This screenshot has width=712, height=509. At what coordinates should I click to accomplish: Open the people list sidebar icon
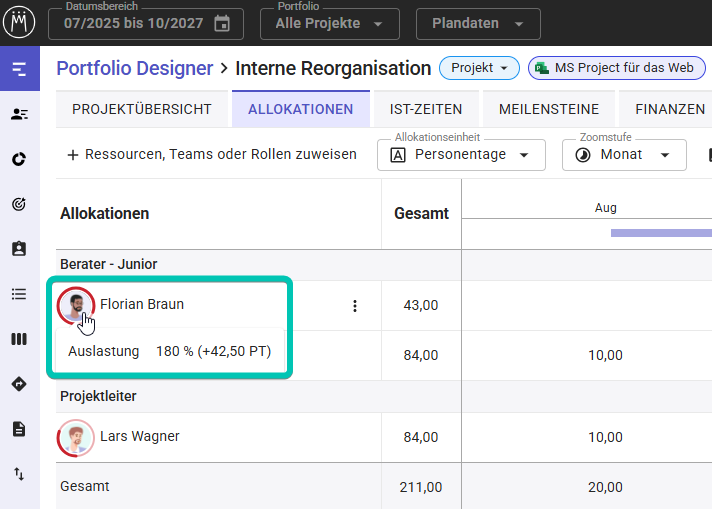tap(19, 114)
